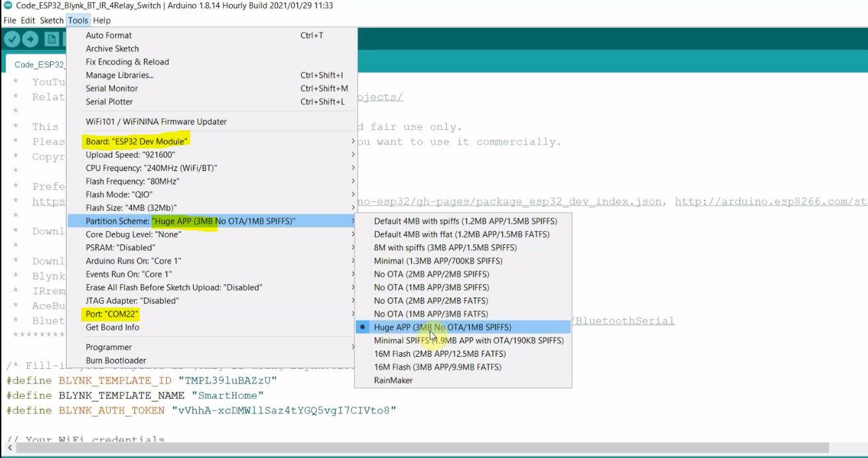
Task: Open the package_esp32_dev_index.json link
Action: [509, 201]
